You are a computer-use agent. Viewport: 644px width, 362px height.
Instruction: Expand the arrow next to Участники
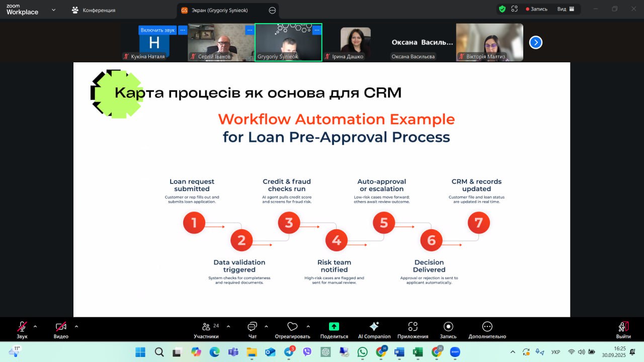(x=228, y=326)
